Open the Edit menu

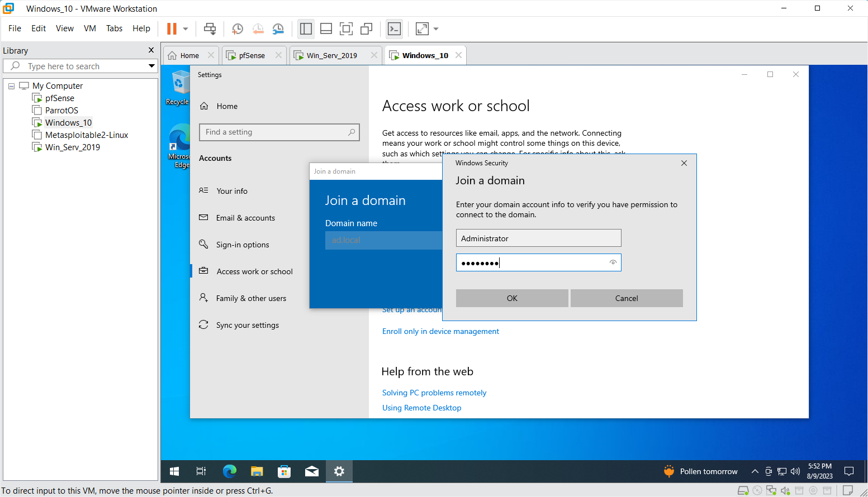pyautogui.click(x=39, y=28)
